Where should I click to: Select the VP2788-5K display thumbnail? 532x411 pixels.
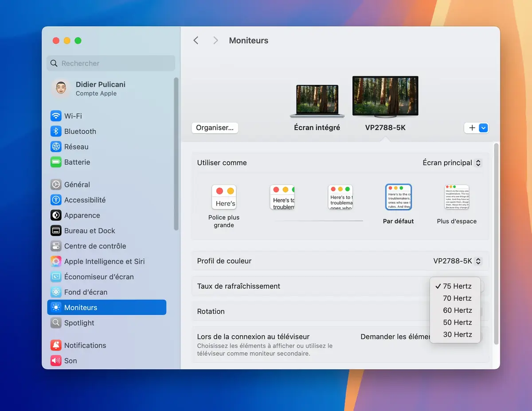click(385, 95)
